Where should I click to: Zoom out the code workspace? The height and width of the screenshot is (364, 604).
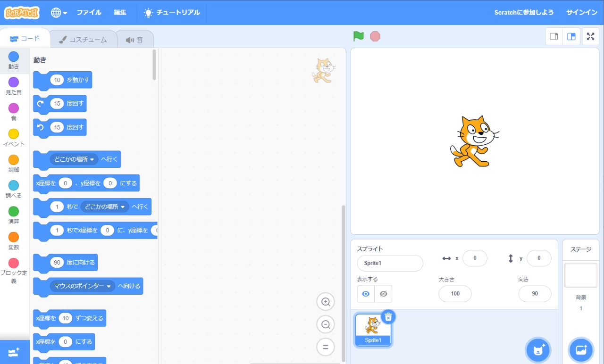pos(326,324)
